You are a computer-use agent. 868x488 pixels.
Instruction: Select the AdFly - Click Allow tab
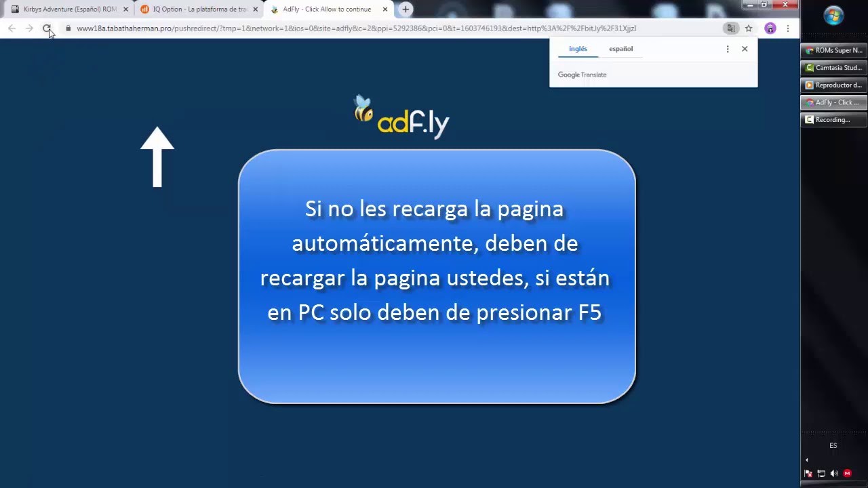(x=325, y=9)
